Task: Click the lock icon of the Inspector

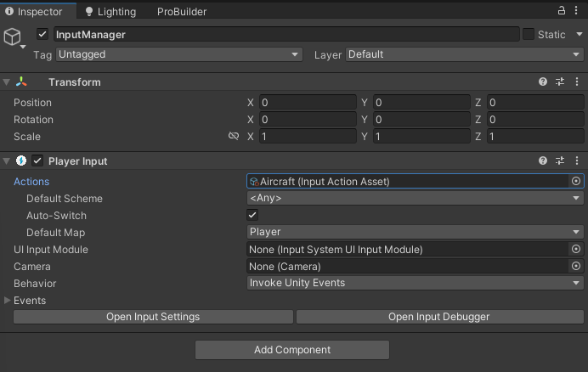Action: pos(561,10)
